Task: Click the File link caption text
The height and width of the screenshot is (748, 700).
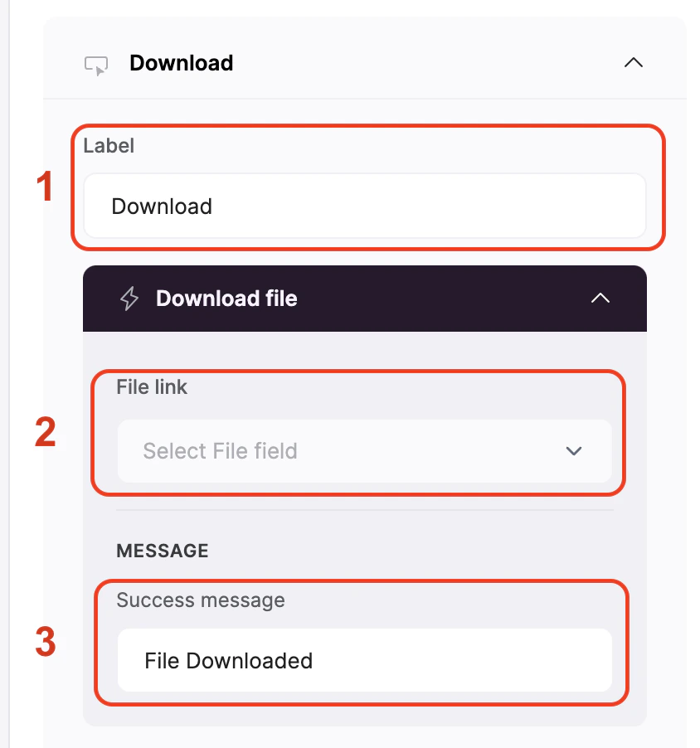Action: tap(152, 387)
